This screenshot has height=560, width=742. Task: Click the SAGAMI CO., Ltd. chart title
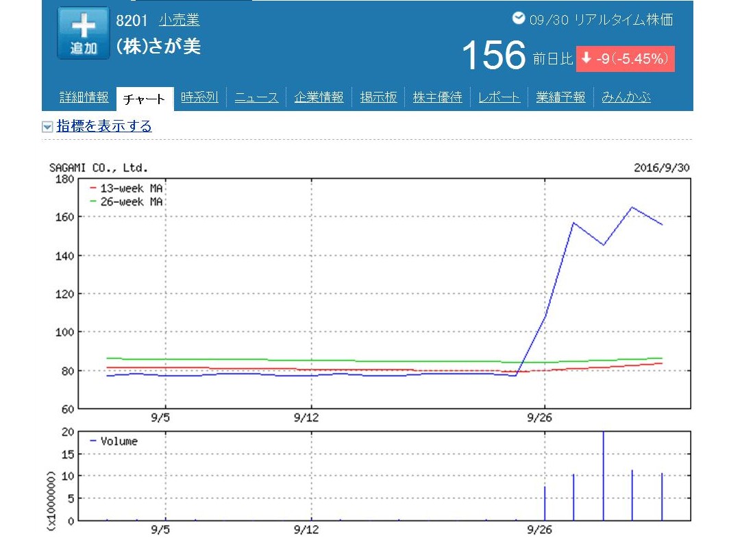pos(99,168)
